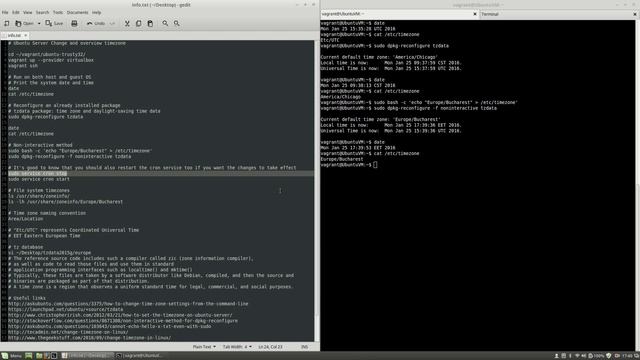Toggle the INS insert mode indicator
Viewport: 640px width, 360px height.
[304, 347]
